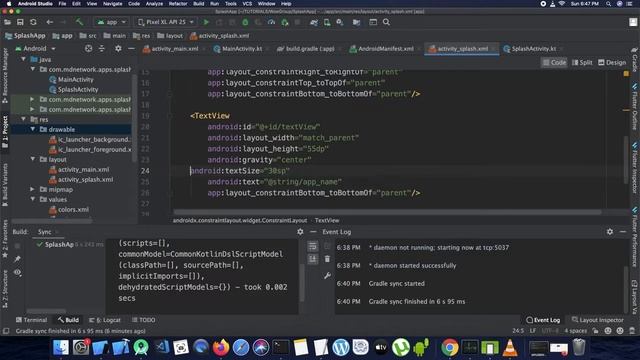Click the editor horizontal scrollbar
Screen dimensions: 640x360
point(387,212)
